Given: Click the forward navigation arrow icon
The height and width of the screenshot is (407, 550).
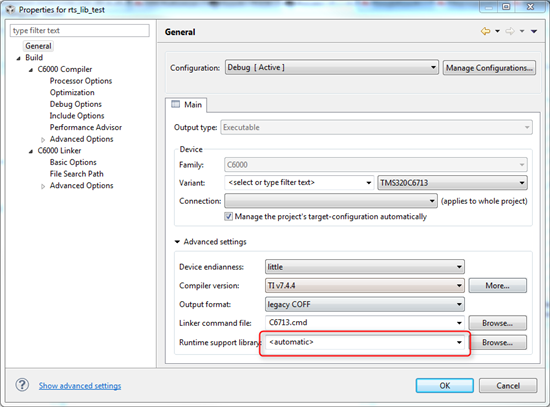Looking at the screenshot, I should click(x=510, y=31).
